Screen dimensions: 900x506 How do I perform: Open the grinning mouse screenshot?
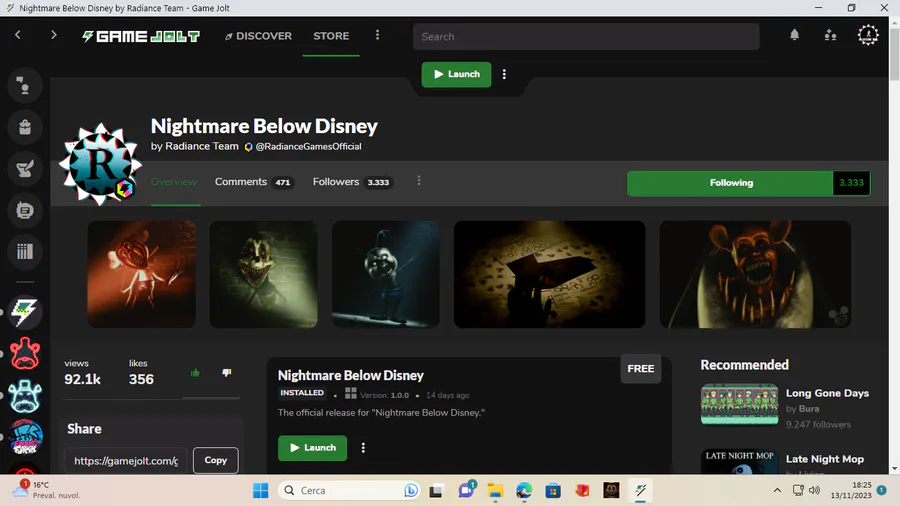pyautogui.click(x=263, y=274)
